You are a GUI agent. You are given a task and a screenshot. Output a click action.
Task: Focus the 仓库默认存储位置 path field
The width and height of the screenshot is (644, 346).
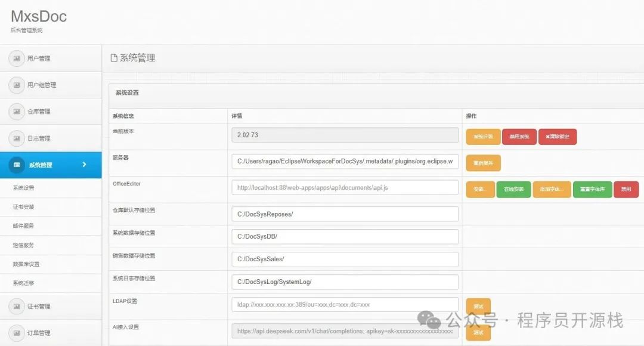point(345,214)
